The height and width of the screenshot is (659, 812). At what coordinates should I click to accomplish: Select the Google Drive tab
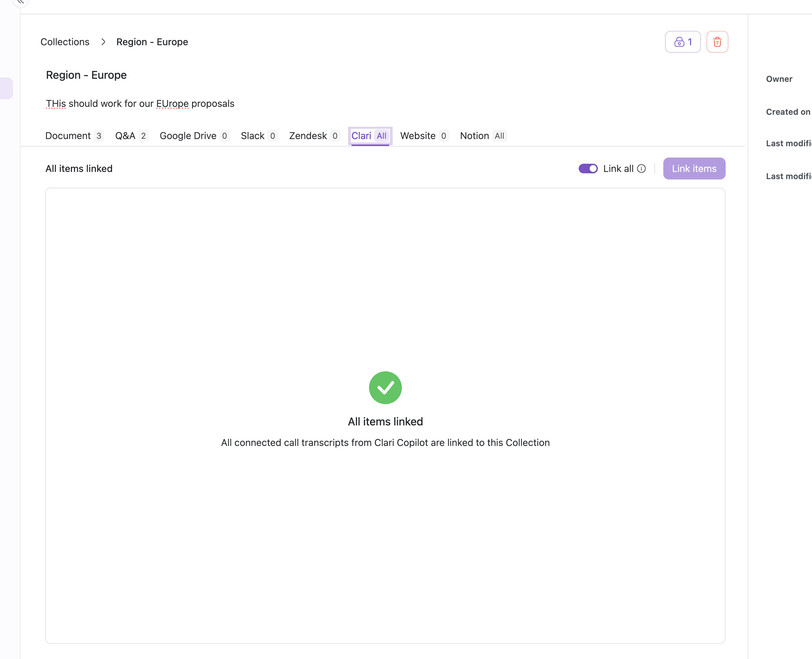point(194,136)
